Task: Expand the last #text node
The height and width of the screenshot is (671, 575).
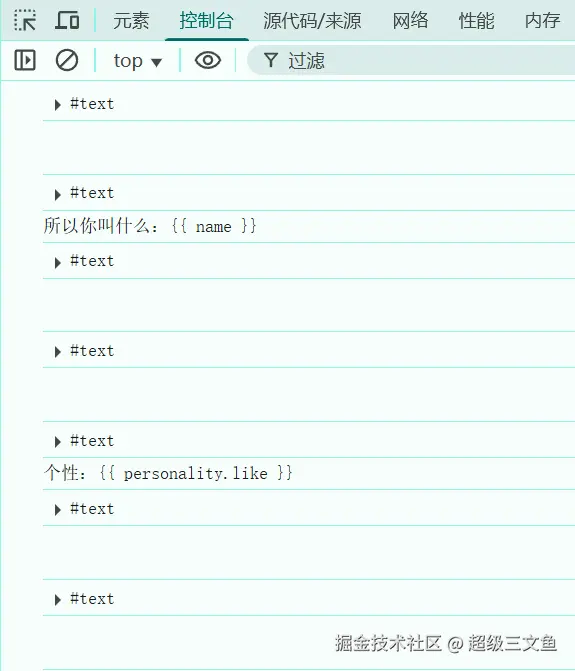Action: 58,600
